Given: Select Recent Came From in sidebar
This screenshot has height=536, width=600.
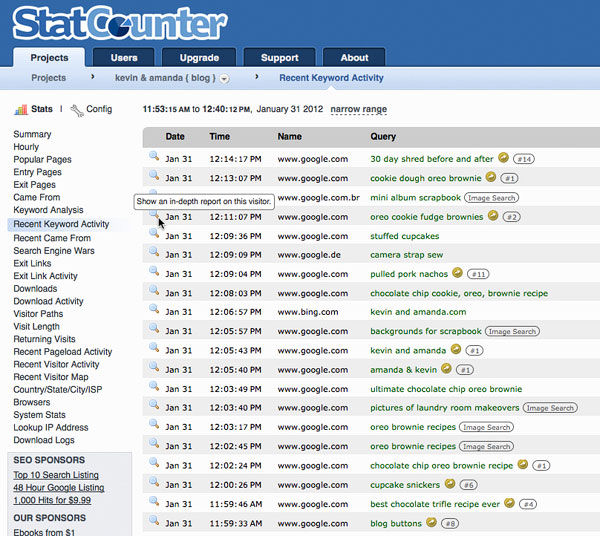Looking at the screenshot, I should click(x=52, y=238).
